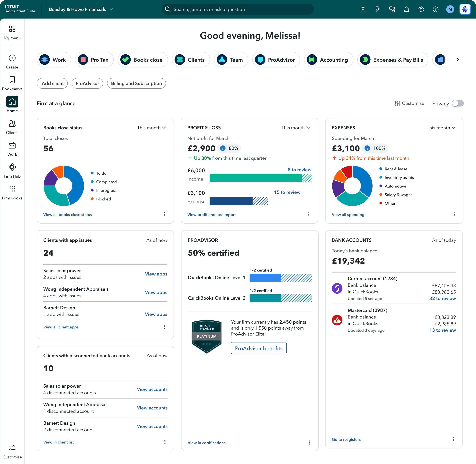Select the Pro Tax tab pill
The image size is (476, 464).
(x=94, y=60)
